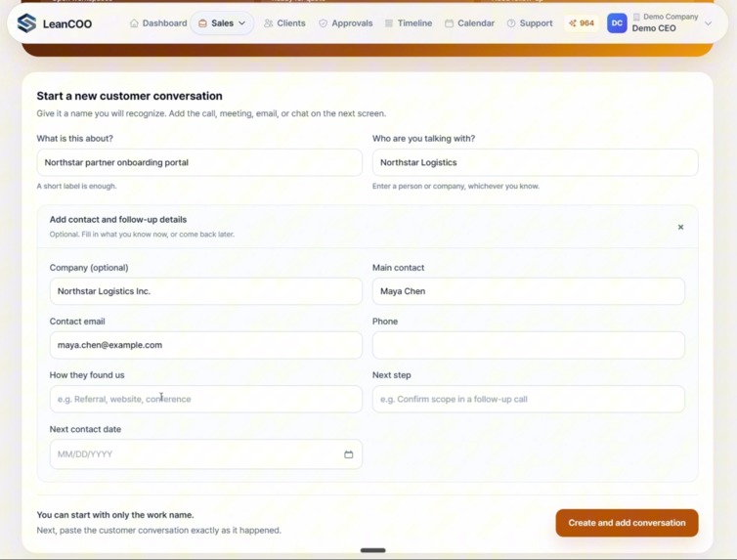Click the Next contact date field

(x=206, y=454)
